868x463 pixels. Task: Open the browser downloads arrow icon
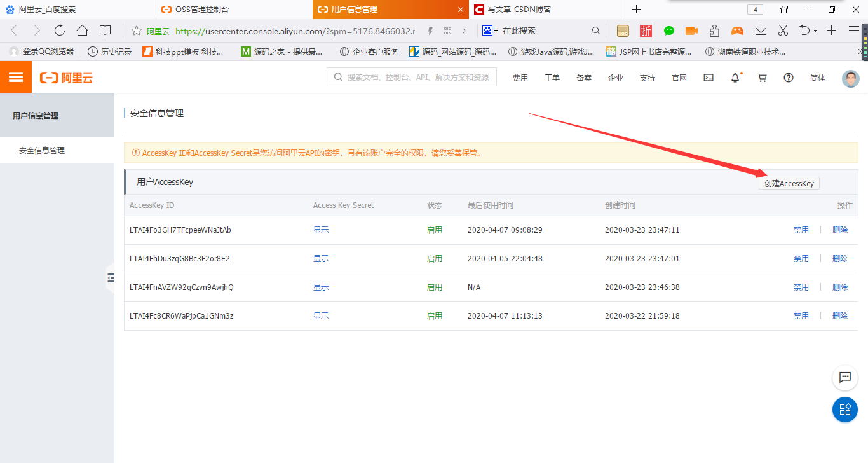pyautogui.click(x=761, y=31)
